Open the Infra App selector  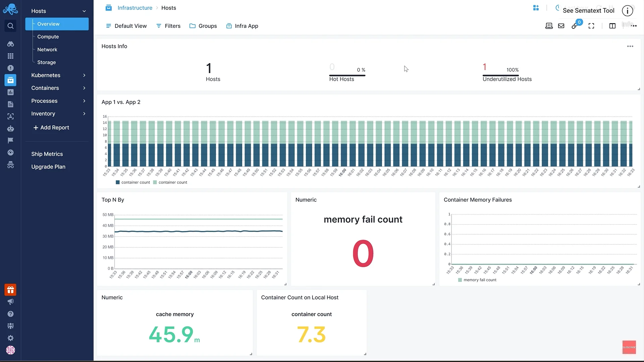click(x=242, y=26)
